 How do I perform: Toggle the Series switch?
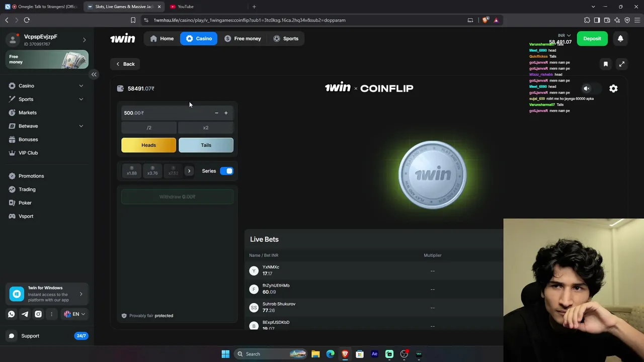pos(226,171)
